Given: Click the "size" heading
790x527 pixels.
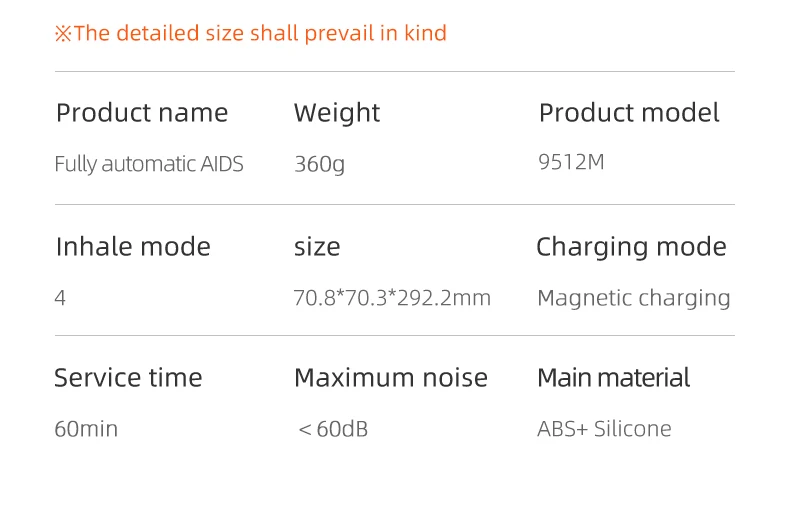Looking at the screenshot, I should point(317,247).
